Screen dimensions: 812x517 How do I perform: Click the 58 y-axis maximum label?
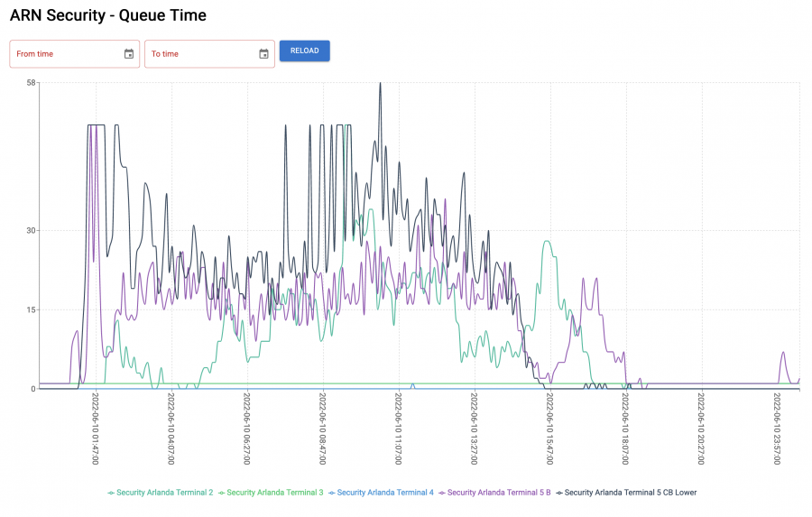(x=31, y=83)
